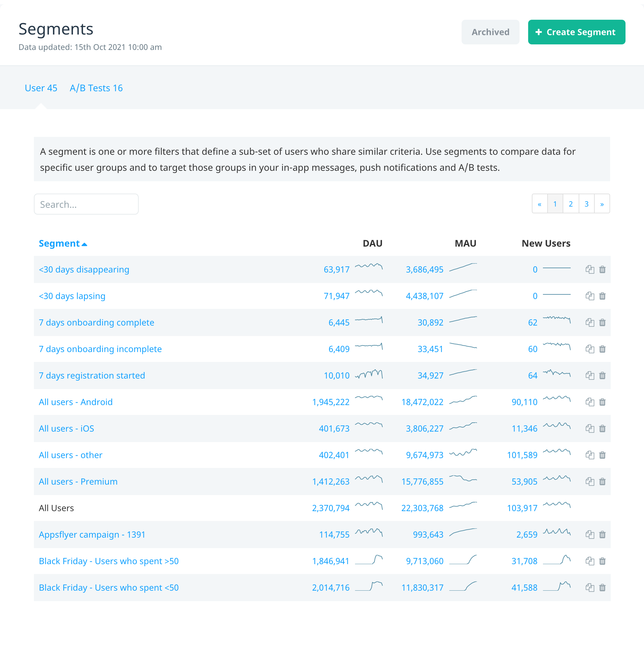This screenshot has height=656, width=644.
Task: Open '7 days onboarding incomplete' segment link
Action: (x=100, y=349)
